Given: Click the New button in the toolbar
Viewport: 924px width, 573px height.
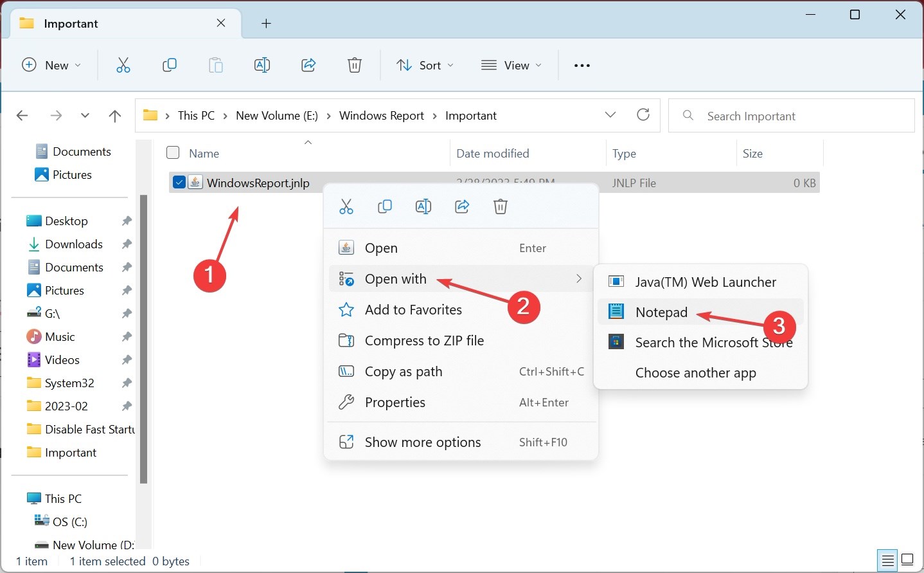Looking at the screenshot, I should click(x=51, y=65).
